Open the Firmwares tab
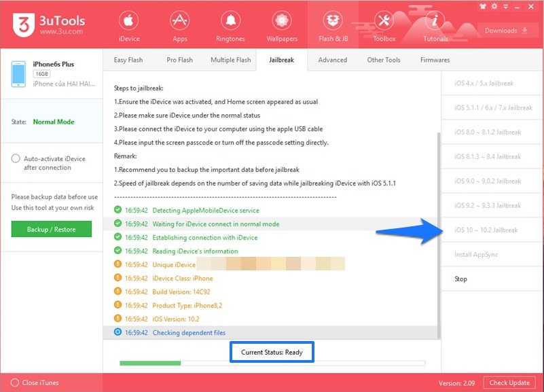544x392 pixels. click(435, 60)
